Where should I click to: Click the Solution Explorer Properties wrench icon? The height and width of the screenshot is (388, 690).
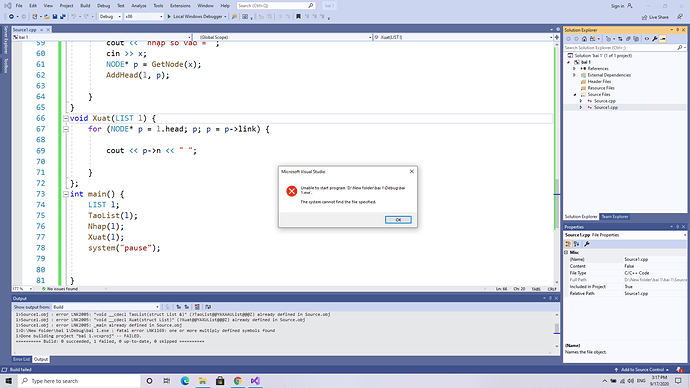[x=655, y=39]
